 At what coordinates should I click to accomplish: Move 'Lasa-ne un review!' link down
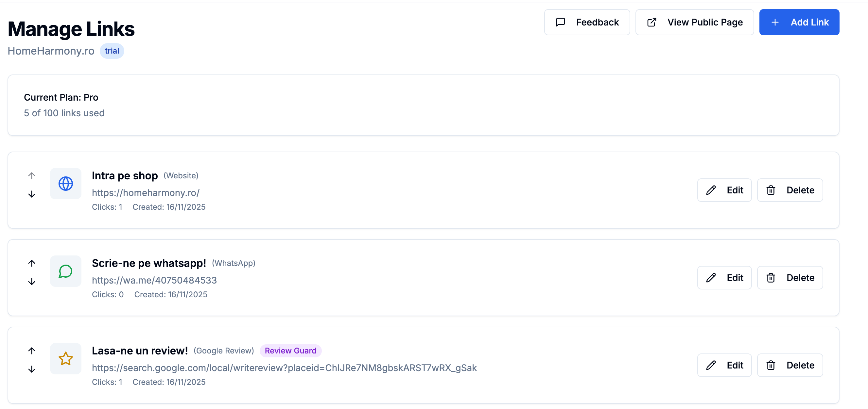tap(32, 369)
